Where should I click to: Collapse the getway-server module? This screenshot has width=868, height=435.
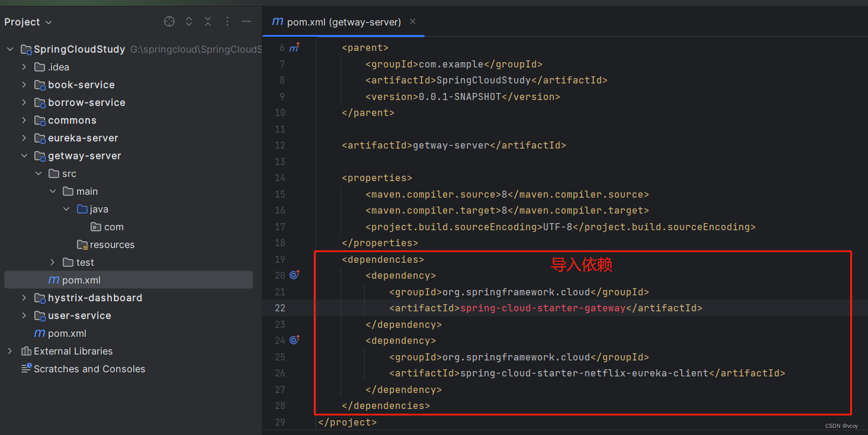click(x=24, y=156)
